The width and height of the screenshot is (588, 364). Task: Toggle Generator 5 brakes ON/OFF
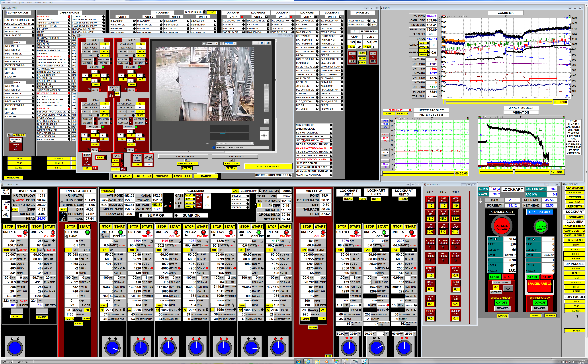(540, 302)
